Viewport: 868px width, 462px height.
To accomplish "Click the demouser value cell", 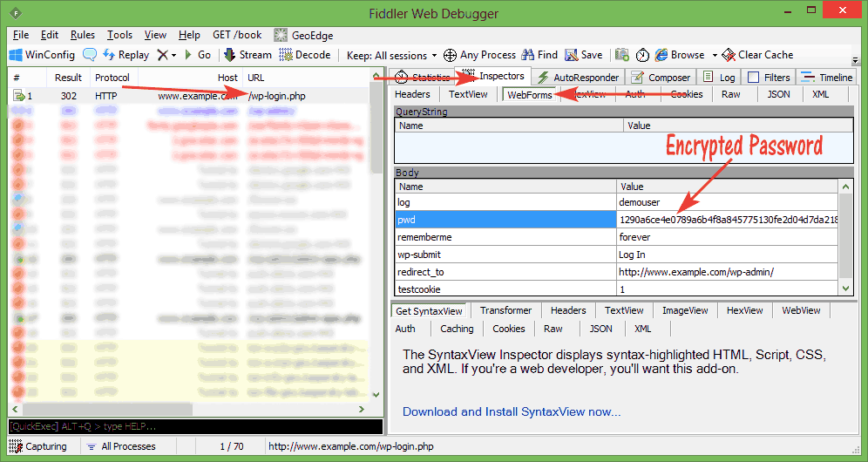I will (728, 202).
